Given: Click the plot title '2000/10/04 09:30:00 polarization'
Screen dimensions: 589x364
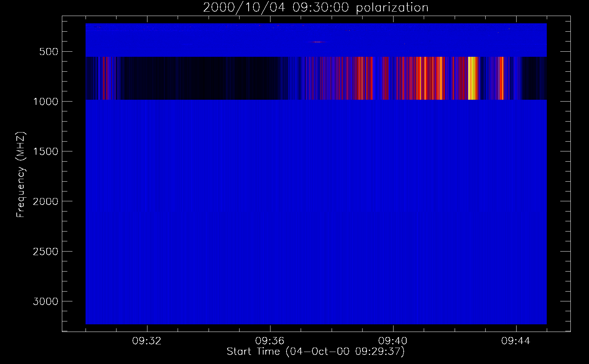Looking at the screenshot, I should (x=316, y=8).
